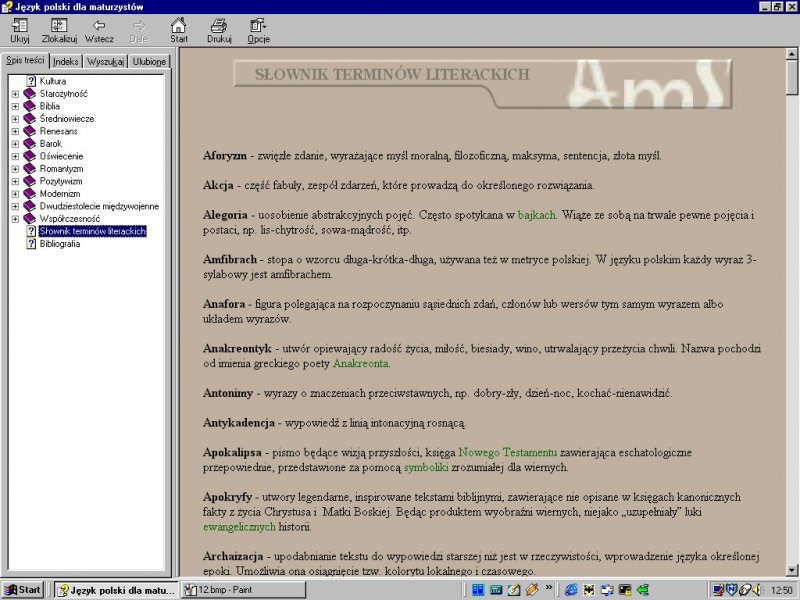Open the Windows Start button
Image resolution: width=800 pixels, height=600 pixels.
click(23, 589)
